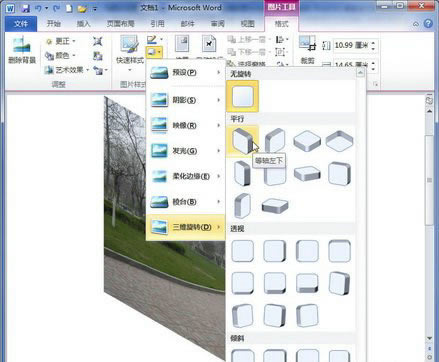
Task: Choose the first preset under 透视 heading
Action: (243, 251)
